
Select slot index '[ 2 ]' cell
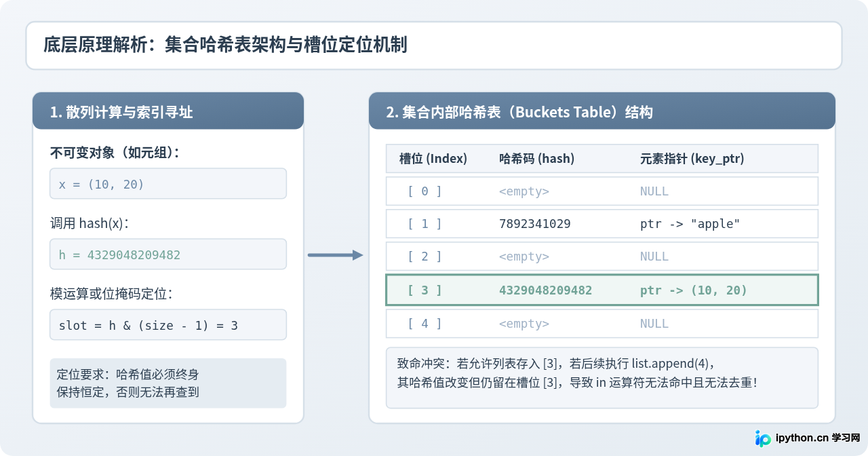425,256
